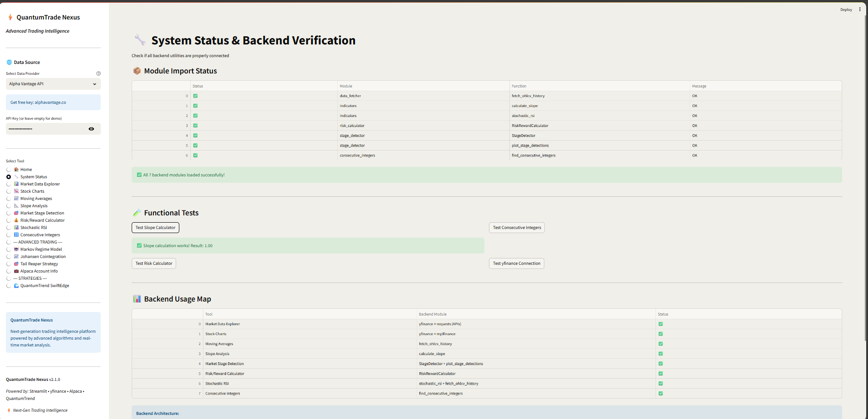
Task: Click the QuantumTrend SwiftEdge wave icon
Action: coord(16,286)
